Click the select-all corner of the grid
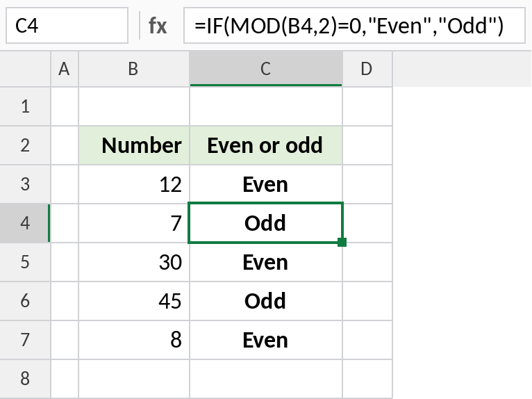 tap(25, 69)
